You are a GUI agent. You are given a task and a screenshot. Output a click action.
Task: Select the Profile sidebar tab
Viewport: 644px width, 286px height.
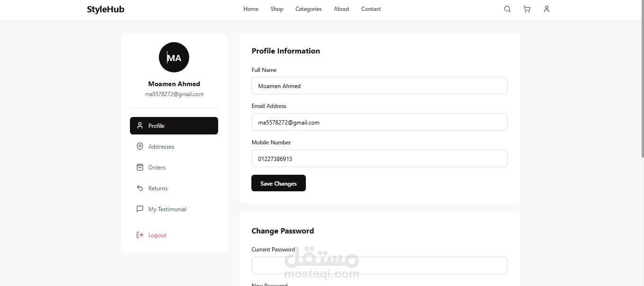174,126
